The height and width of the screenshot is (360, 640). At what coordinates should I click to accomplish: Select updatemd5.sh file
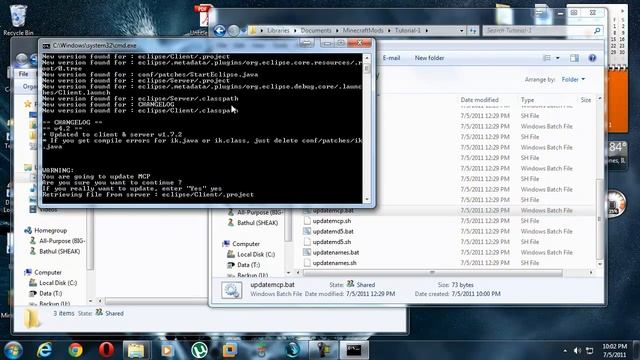332,242
